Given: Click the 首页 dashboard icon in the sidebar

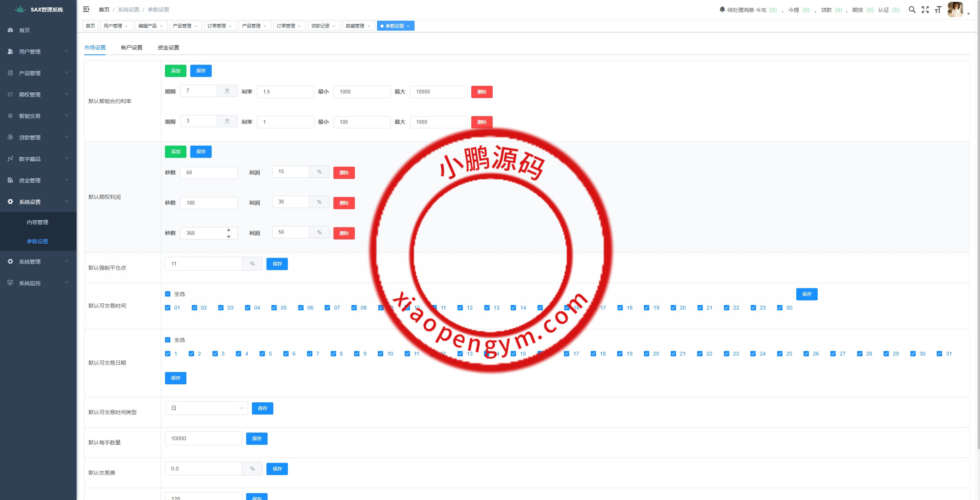Looking at the screenshot, I should pos(10,30).
